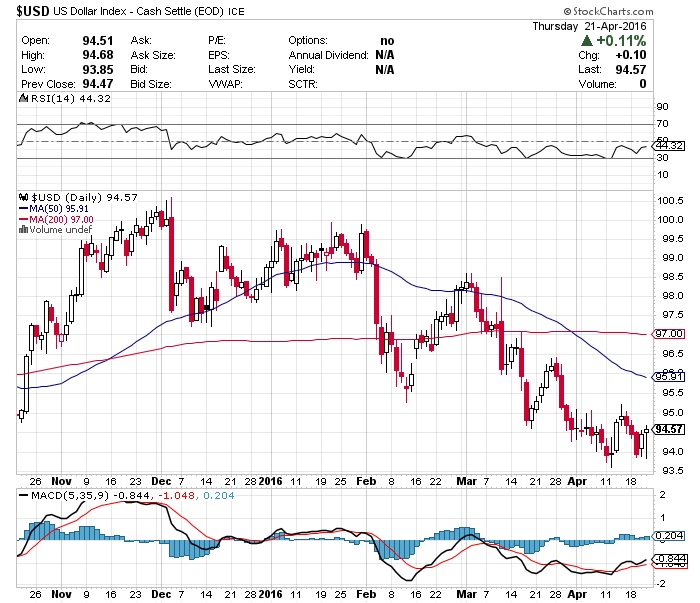Viewport: 700px width, 603px height.
Task: Click 'Nov' on the MACD panel date axis
Action: tap(61, 595)
